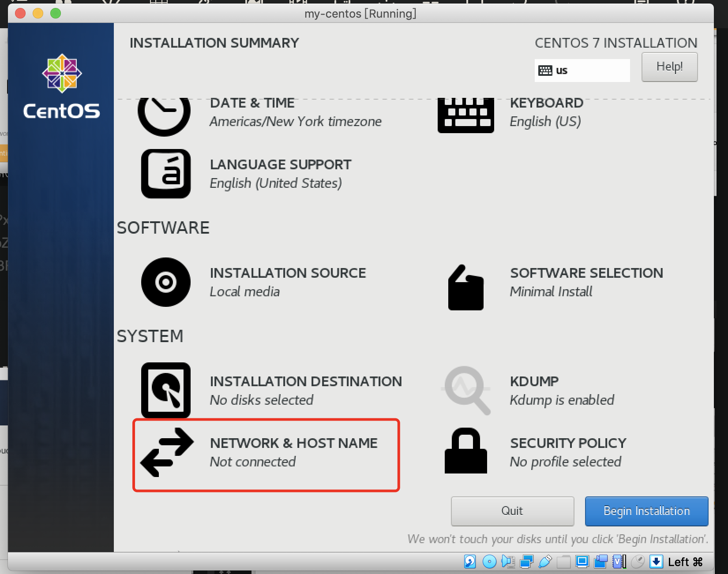728x574 pixels.
Task: Click VirtualBox host key arrow icon
Action: (657, 562)
